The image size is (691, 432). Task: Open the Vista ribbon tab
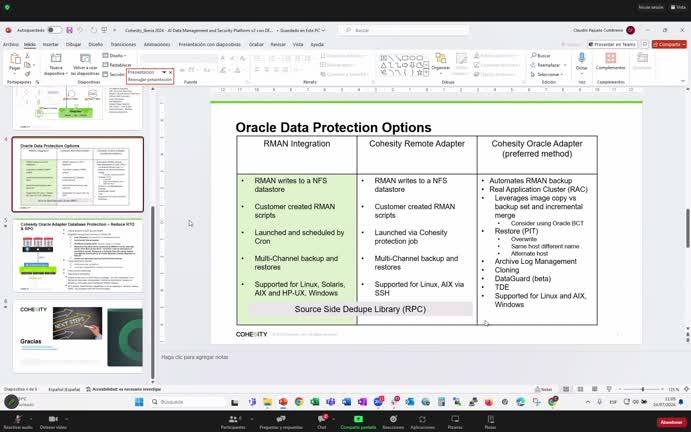(x=298, y=45)
